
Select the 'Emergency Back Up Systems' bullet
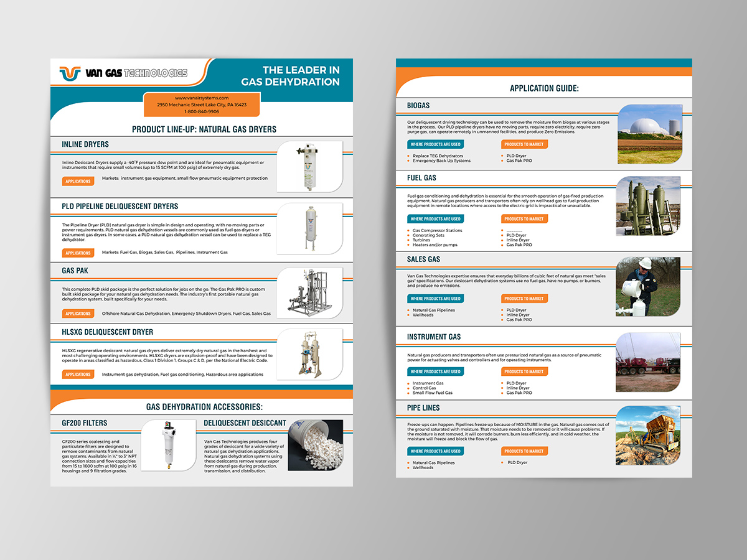(441, 161)
